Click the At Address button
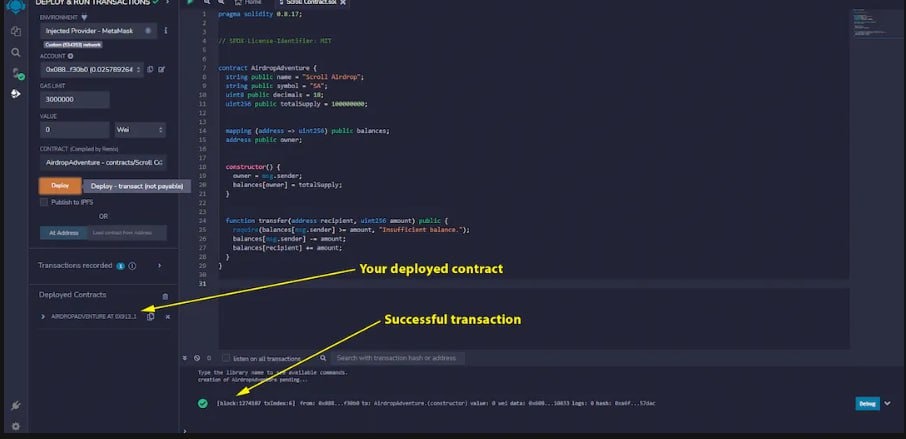Screen dimensions: 906x439 point(64,233)
